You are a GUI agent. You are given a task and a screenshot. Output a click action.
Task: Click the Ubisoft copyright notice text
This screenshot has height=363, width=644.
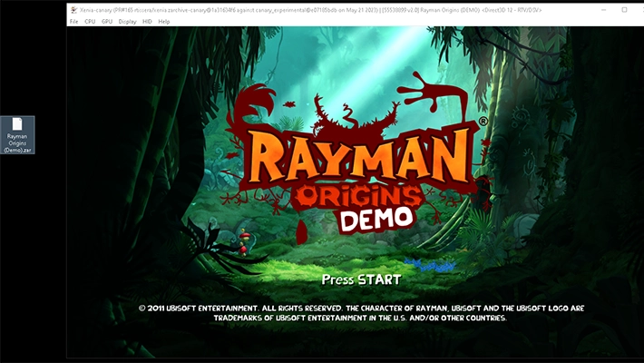361,313
